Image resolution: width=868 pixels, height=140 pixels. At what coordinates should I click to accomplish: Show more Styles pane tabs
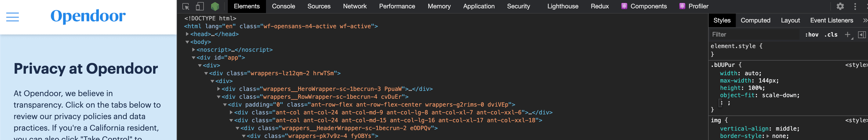click(x=865, y=21)
